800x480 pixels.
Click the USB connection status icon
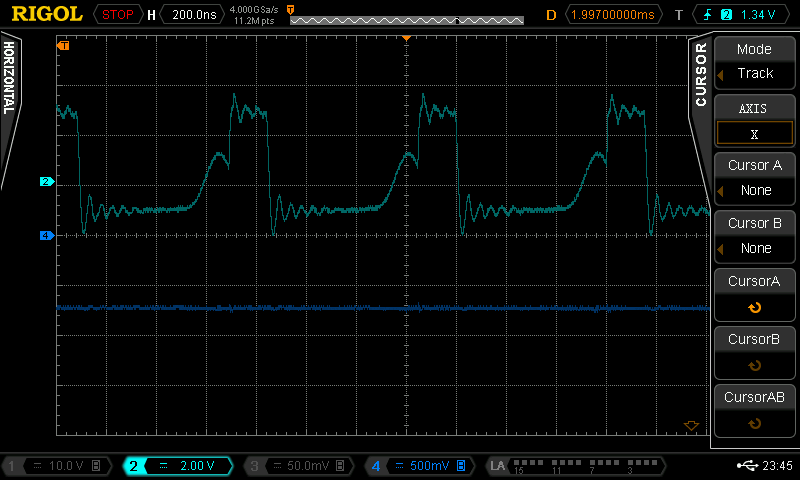click(748, 465)
